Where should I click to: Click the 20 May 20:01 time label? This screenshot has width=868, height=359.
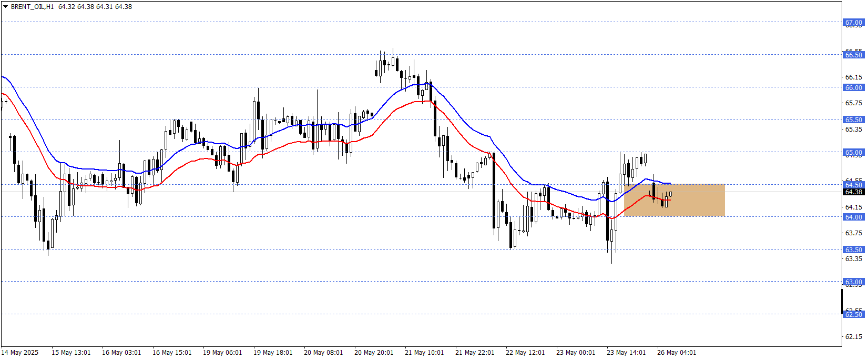[x=374, y=353]
